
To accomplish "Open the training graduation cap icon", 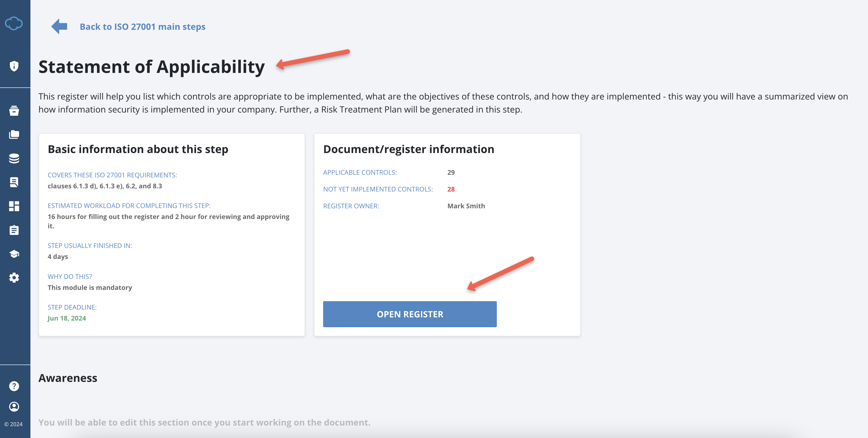I will 14,254.
